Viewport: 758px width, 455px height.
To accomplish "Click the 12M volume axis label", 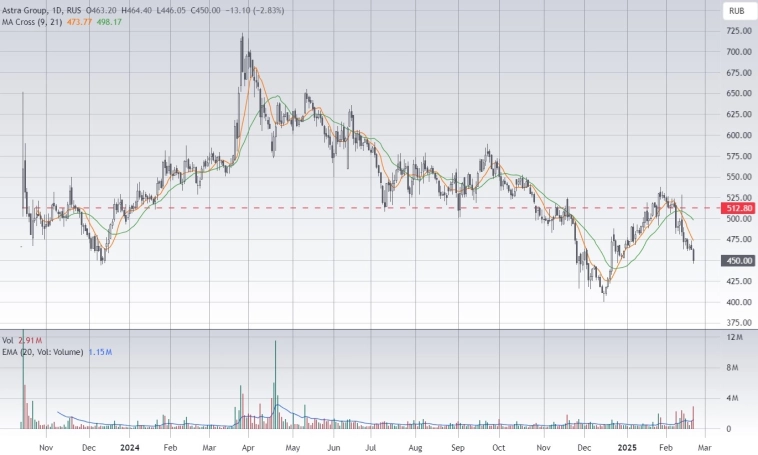I will (734, 337).
